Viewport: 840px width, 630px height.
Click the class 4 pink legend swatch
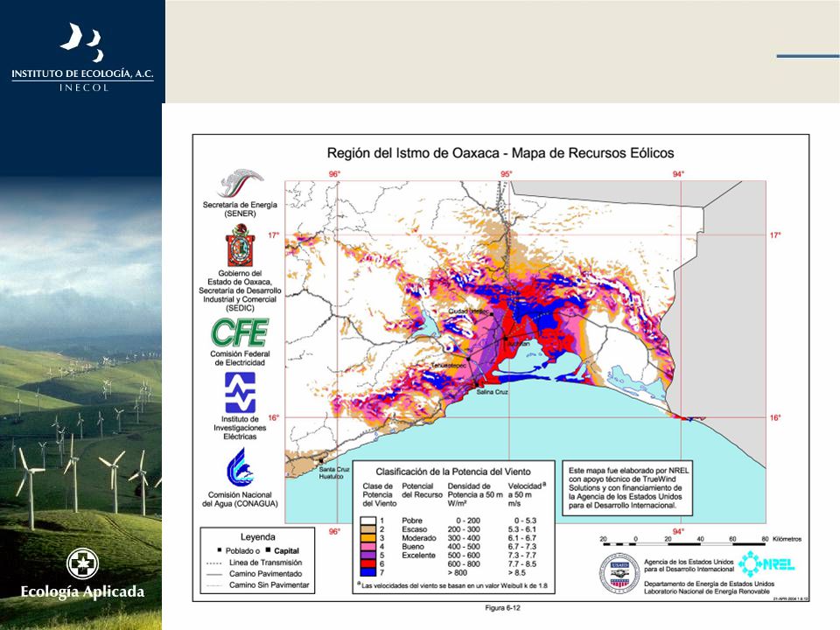pyautogui.click(x=368, y=546)
